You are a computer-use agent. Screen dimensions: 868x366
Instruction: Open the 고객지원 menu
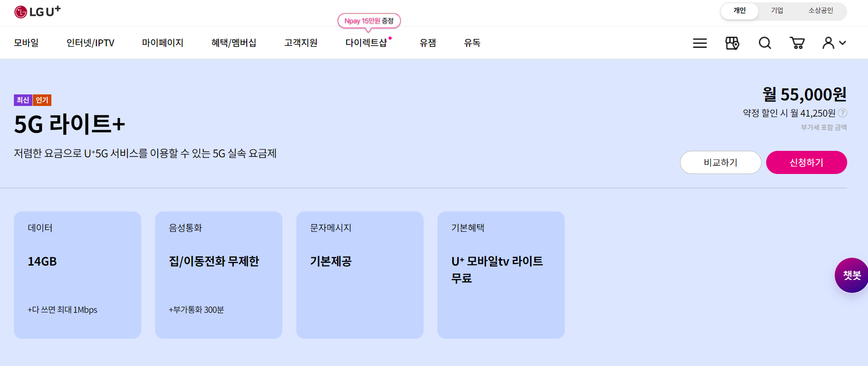(300, 43)
